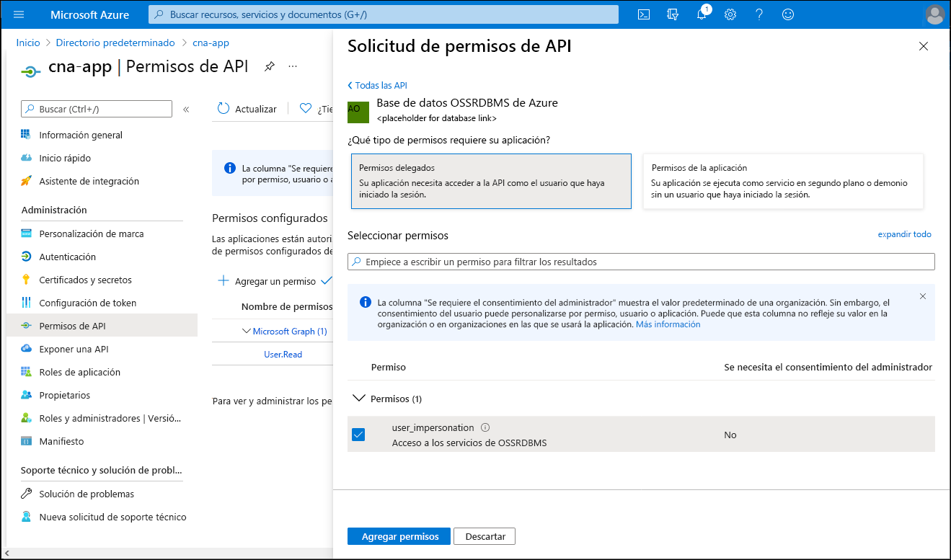
Task: Click cna-app breadcrumb link
Action: pos(211,43)
